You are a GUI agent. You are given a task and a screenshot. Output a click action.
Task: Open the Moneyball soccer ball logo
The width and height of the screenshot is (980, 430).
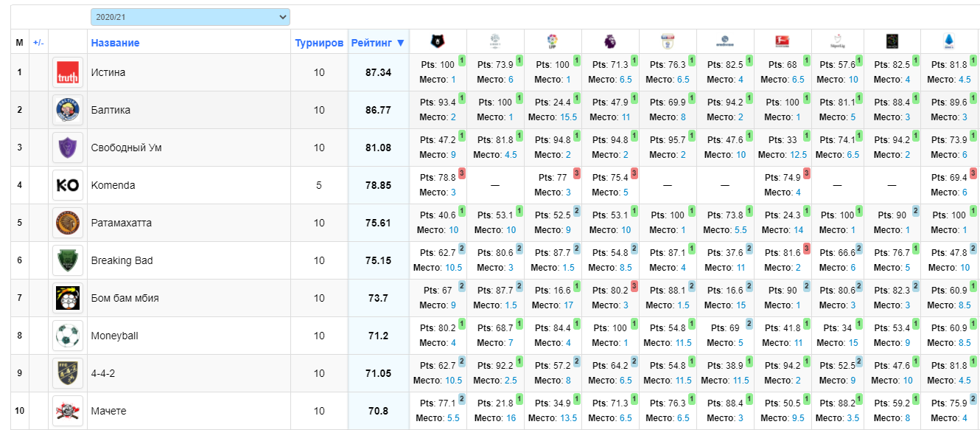pos(68,336)
